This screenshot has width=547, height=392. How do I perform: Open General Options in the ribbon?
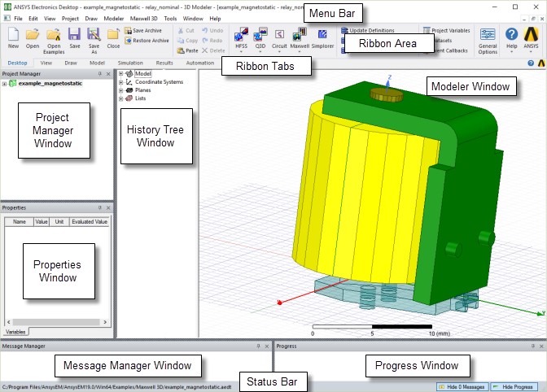[x=488, y=35]
